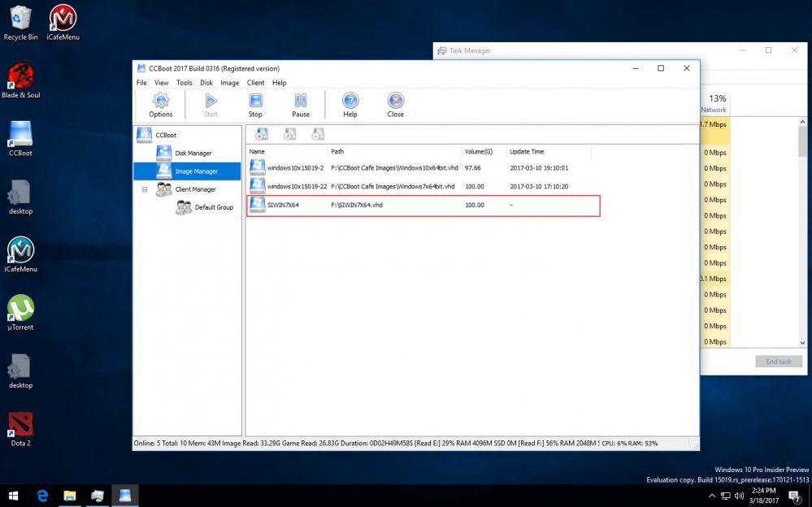This screenshot has width=812, height=507.
Task: Sort the image list by Name column
Action: pyautogui.click(x=287, y=151)
